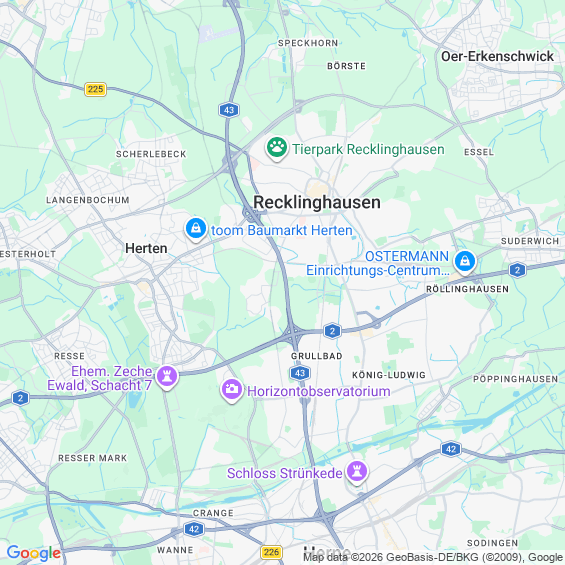Select the Herten city label
Viewport: 565px width, 565px height.
point(146,248)
